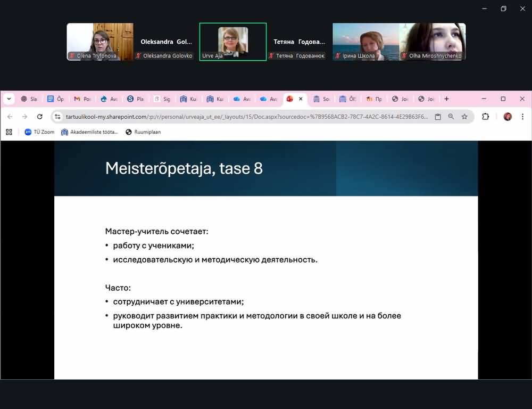This screenshot has width=532, height=409.
Task: Select Urve Aja's video thumbnail
Action: 232,42
